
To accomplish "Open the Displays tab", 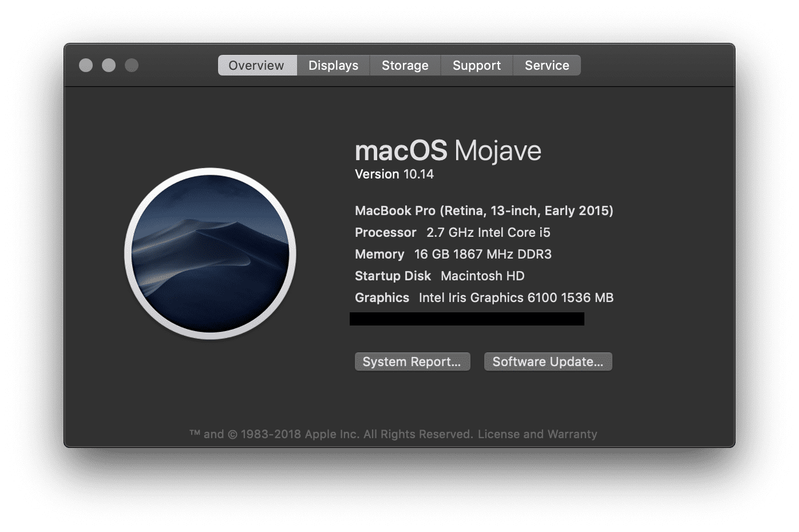I will 333,65.
